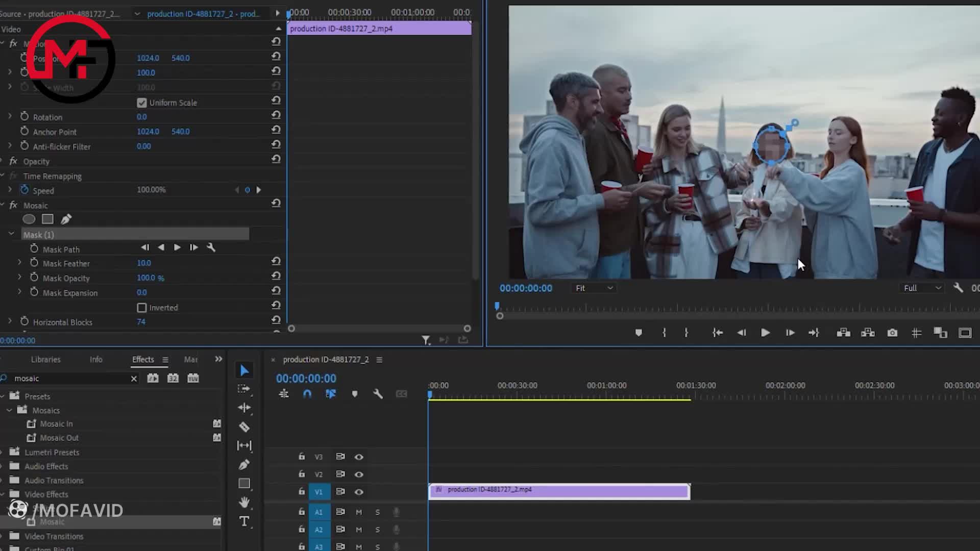Viewport: 980px width, 551px height.
Task: Click the Export Frame camera icon
Action: point(892,333)
